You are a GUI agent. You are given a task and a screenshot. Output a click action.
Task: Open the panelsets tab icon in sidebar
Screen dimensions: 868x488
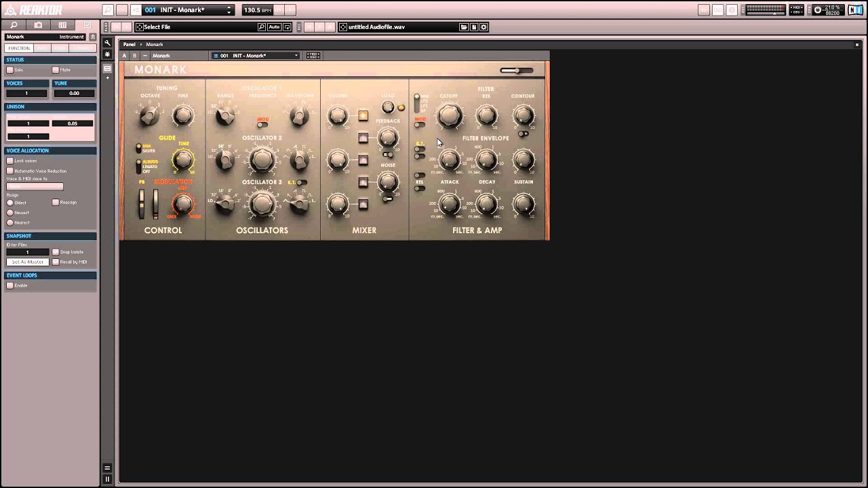point(62,25)
